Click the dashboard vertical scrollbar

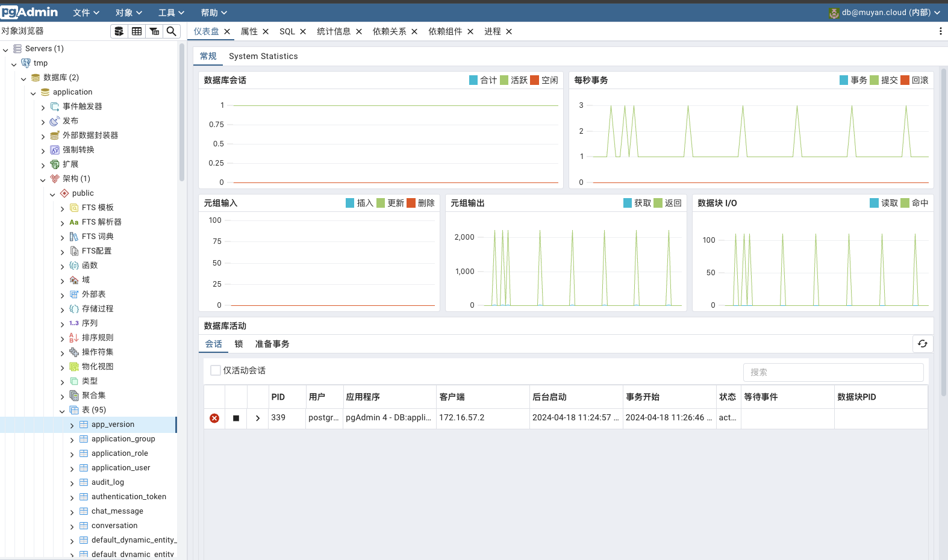coord(944,232)
